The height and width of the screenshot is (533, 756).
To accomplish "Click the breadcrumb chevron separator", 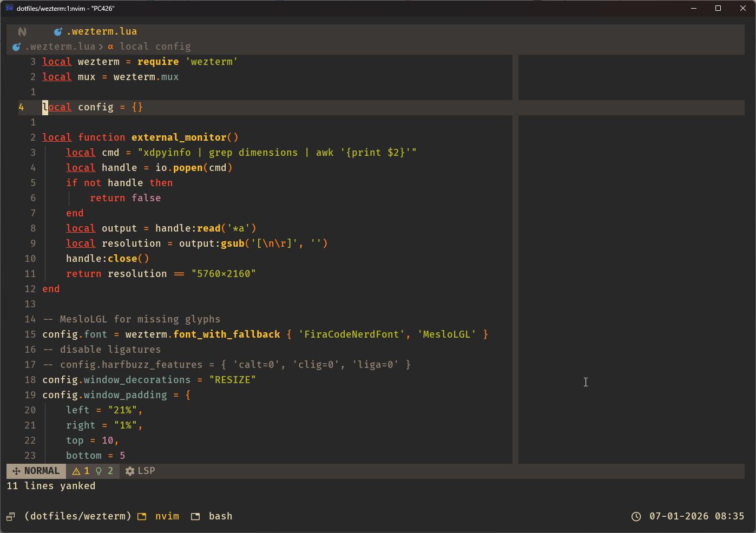I will pyautogui.click(x=101, y=47).
